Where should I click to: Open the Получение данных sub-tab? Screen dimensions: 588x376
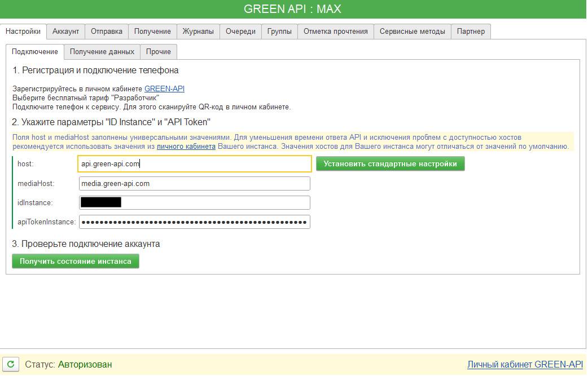102,51
